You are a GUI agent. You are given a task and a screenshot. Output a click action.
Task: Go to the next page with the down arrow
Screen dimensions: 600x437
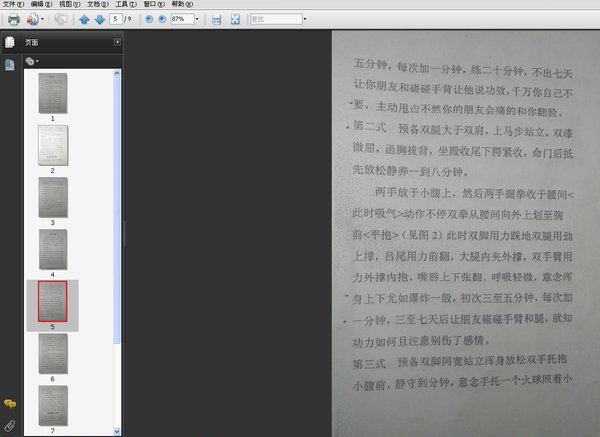(99, 19)
